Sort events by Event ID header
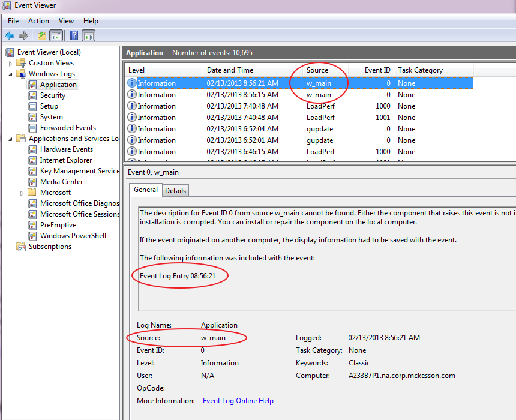Screen dimensions: 516x420 coord(371,70)
